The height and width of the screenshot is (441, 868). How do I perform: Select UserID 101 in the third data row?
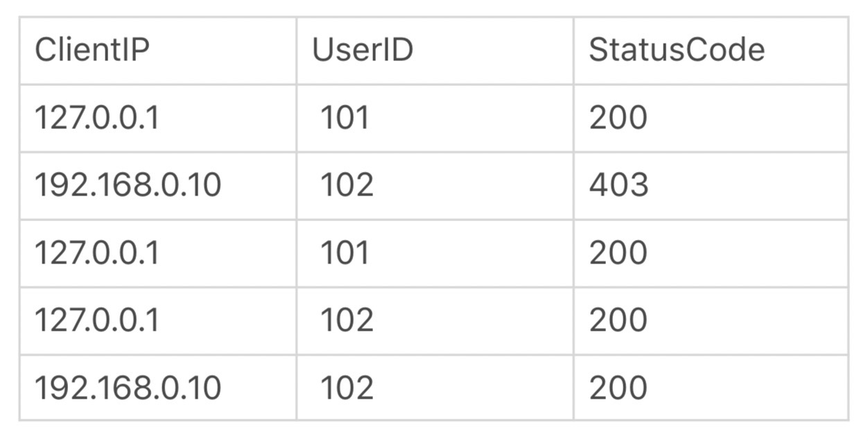345,253
